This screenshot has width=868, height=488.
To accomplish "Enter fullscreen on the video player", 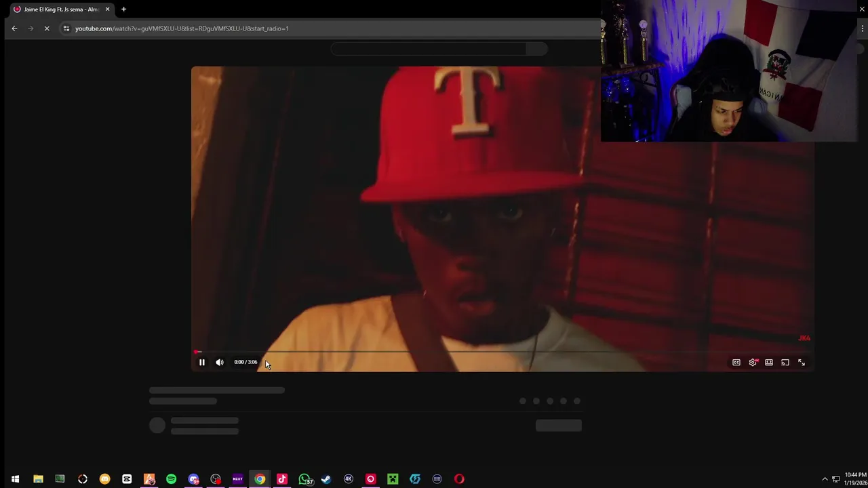I will (802, 363).
